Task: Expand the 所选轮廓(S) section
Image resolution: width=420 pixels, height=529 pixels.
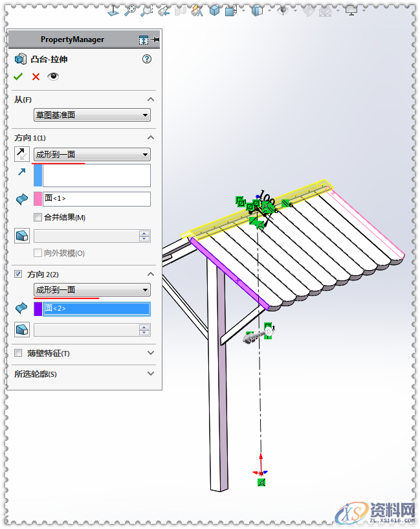Action: coord(151,374)
